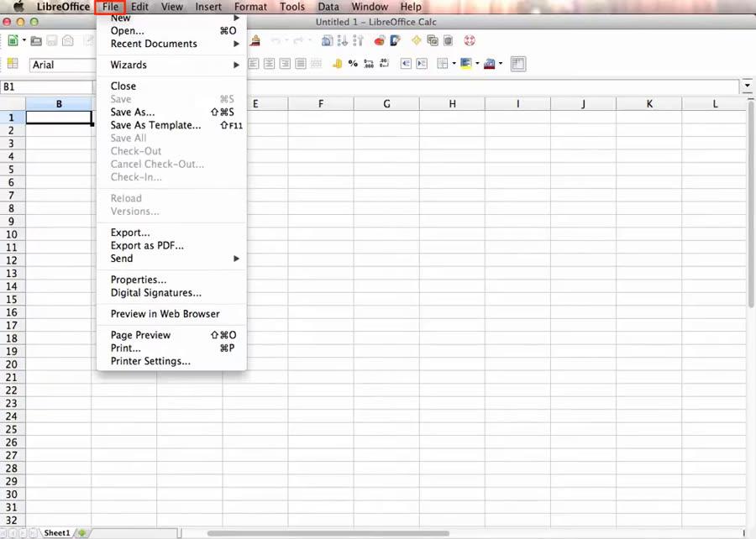
Task: Click the Center Horizontally icon
Action: coord(269,64)
